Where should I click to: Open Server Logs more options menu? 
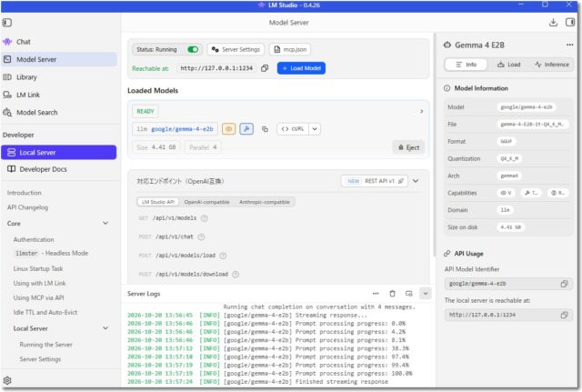coord(376,294)
